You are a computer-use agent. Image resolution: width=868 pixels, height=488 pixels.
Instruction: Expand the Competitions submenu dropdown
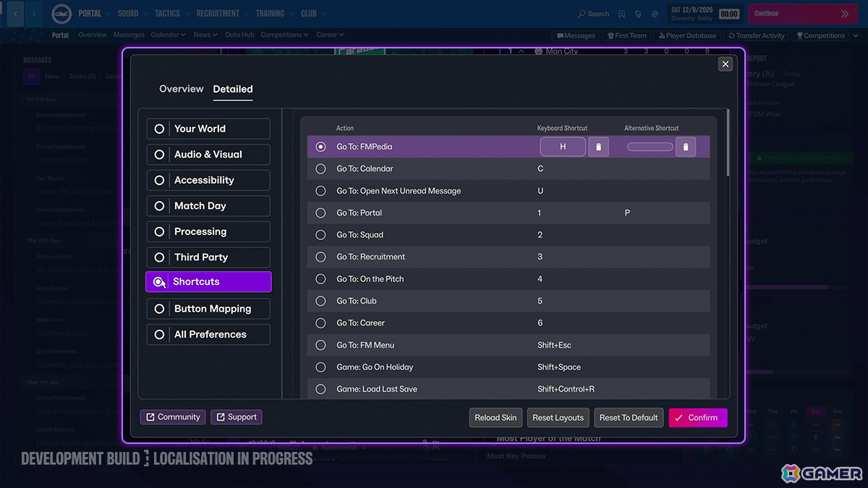click(x=285, y=35)
